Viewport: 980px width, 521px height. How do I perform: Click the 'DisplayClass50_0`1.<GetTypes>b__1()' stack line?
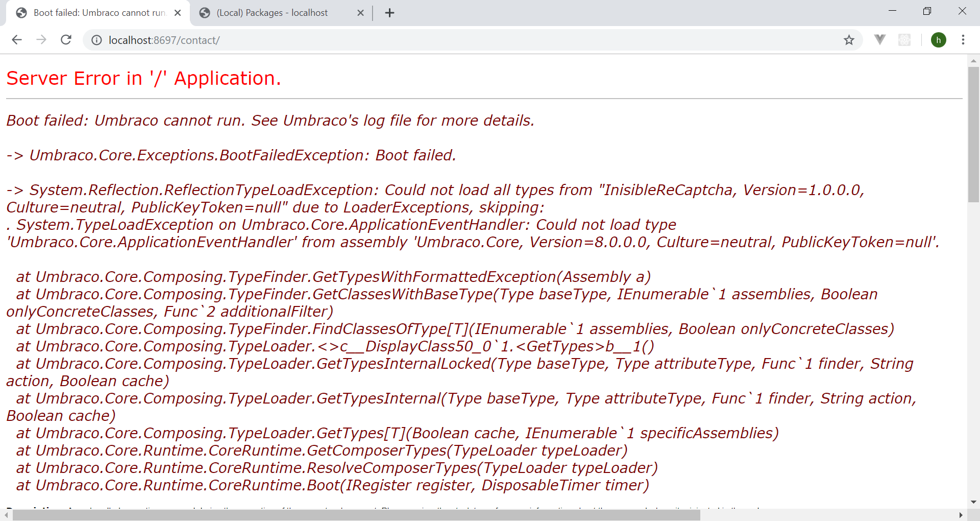335,346
